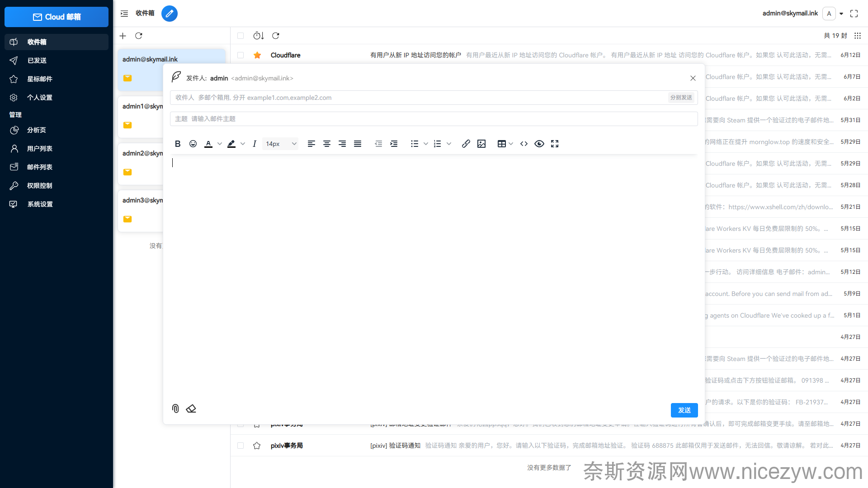Click the 分别发送 button in recipient field
Viewport: 868px width, 488px height.
pos(681,98)
